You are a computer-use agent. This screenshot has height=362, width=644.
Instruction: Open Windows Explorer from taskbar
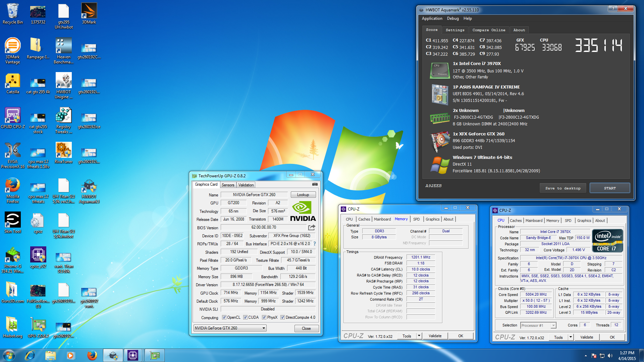50,355
